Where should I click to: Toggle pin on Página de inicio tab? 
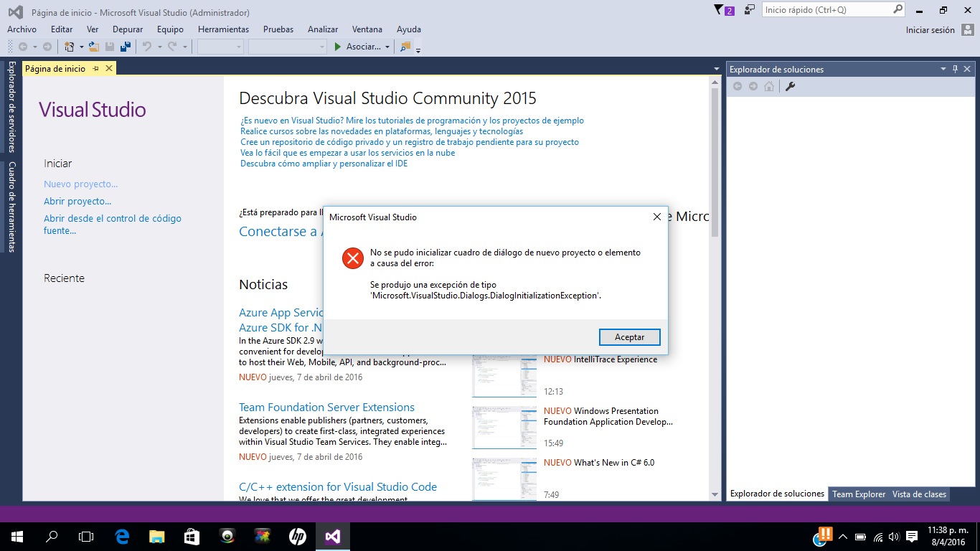pos(95,68)
